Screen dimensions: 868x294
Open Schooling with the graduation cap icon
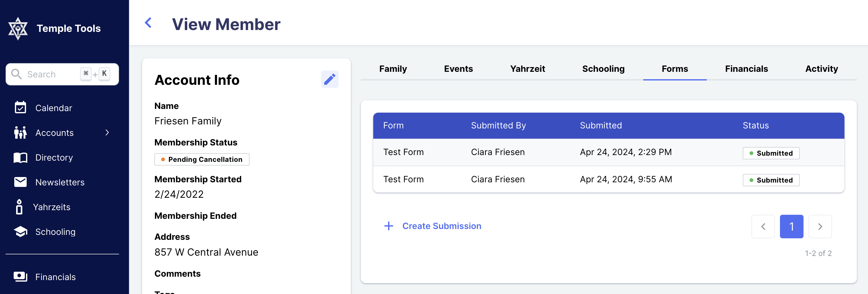[x=20, y=231]
